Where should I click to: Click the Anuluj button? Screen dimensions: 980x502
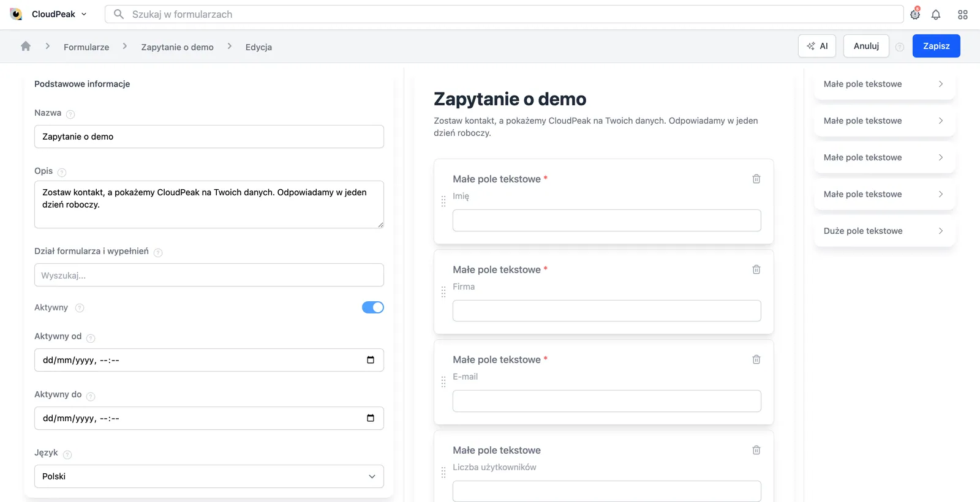coord(866,46)
